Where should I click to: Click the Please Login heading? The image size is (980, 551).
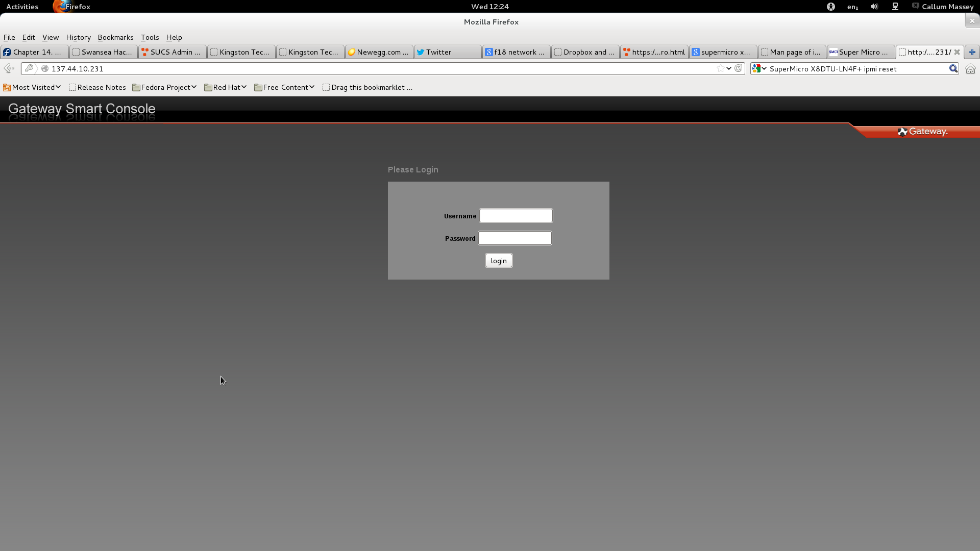coord(413,169)
